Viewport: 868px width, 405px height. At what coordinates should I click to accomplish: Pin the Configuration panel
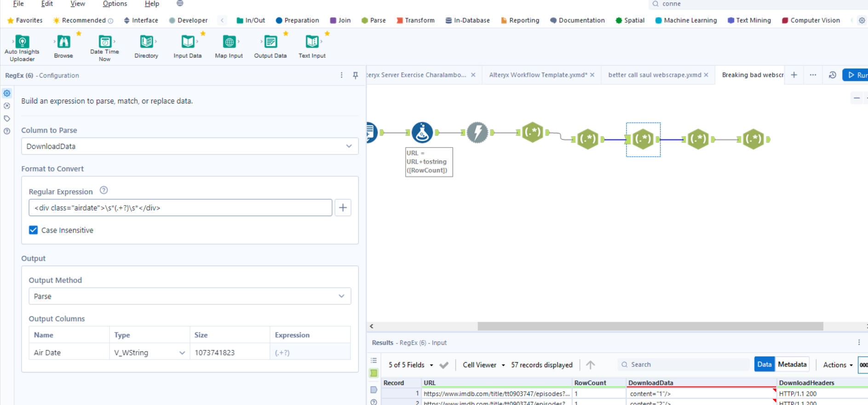pos(356,75)
